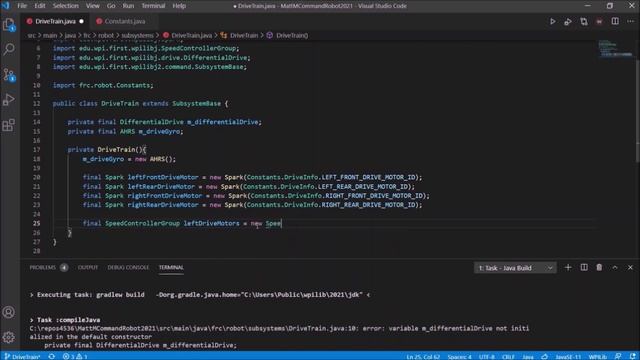Viewport: 640px width, 360px height.
Task: Split the terminal panel
Action: (x=584, y=267)
